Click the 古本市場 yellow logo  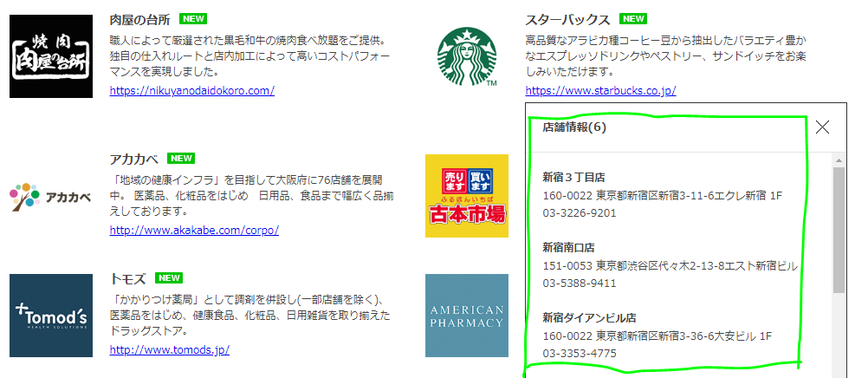[x=467, y=196]
